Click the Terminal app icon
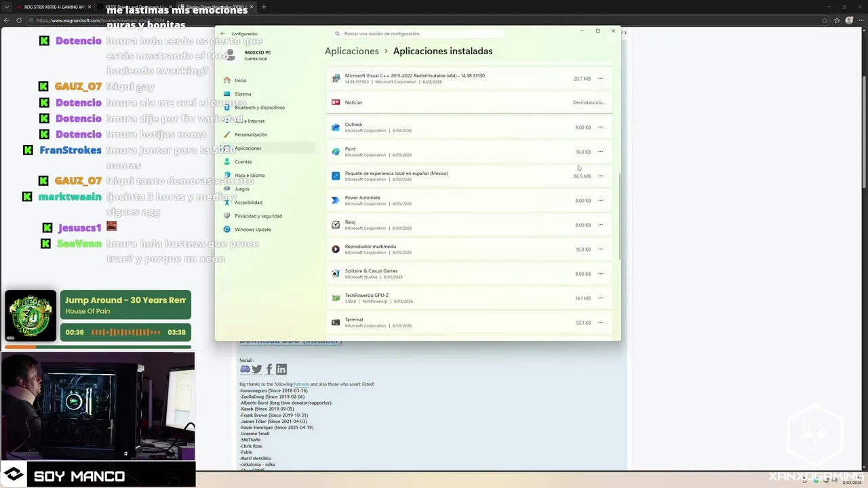Image resolution: width=868 pixels, height=488 pixels. point(336,323)
